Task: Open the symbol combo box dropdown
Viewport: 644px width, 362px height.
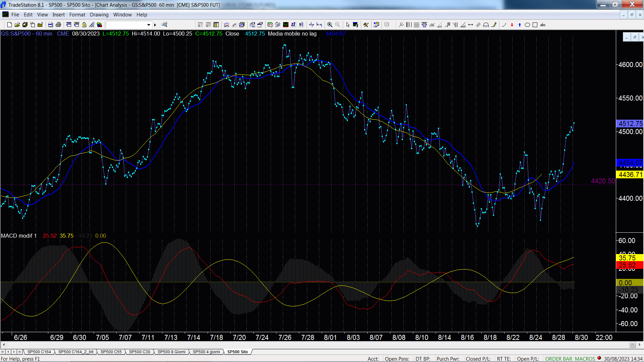Action: coord(149,24)
